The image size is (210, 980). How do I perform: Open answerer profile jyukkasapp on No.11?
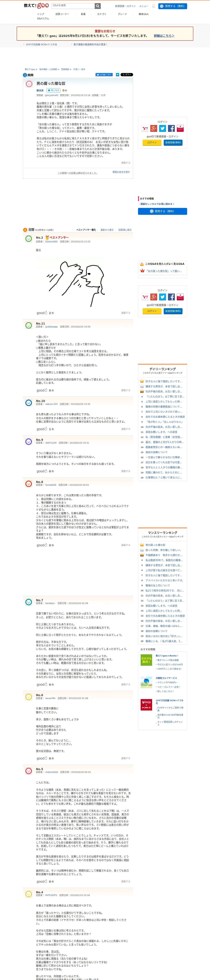52,327
